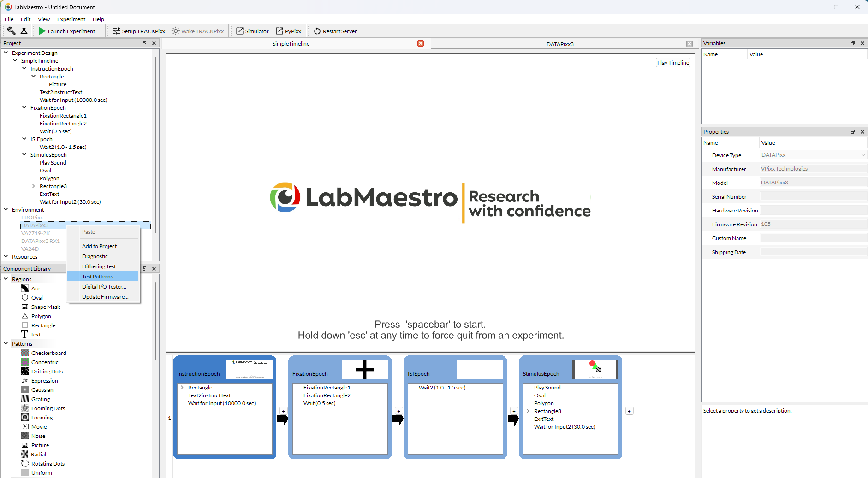
Task: Select the Grating pattern component
Action: point(41,399)
